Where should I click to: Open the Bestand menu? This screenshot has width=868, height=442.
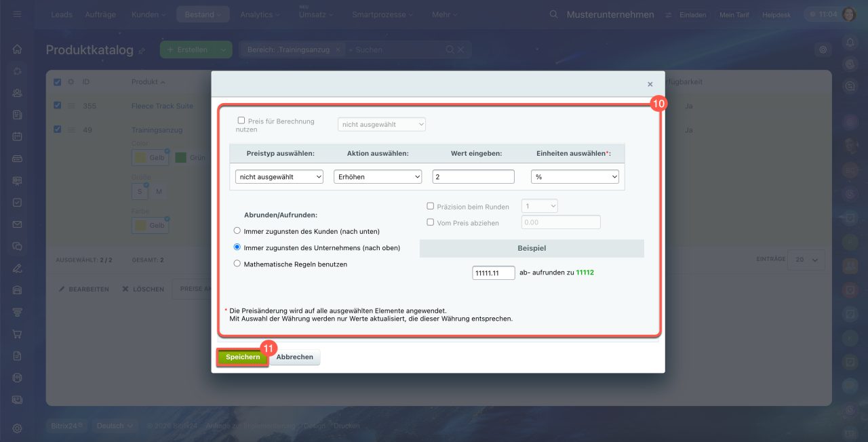(203, 14)
